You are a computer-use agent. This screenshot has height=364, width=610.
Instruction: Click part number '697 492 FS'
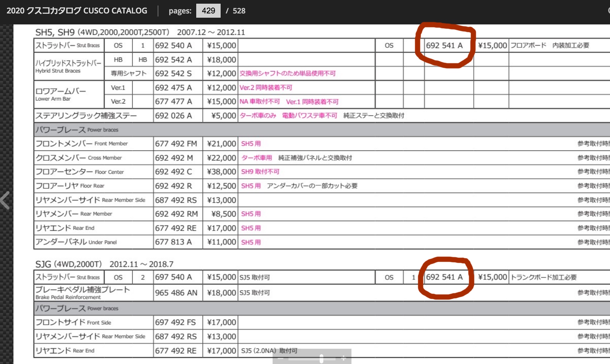[x=175, y=322]
